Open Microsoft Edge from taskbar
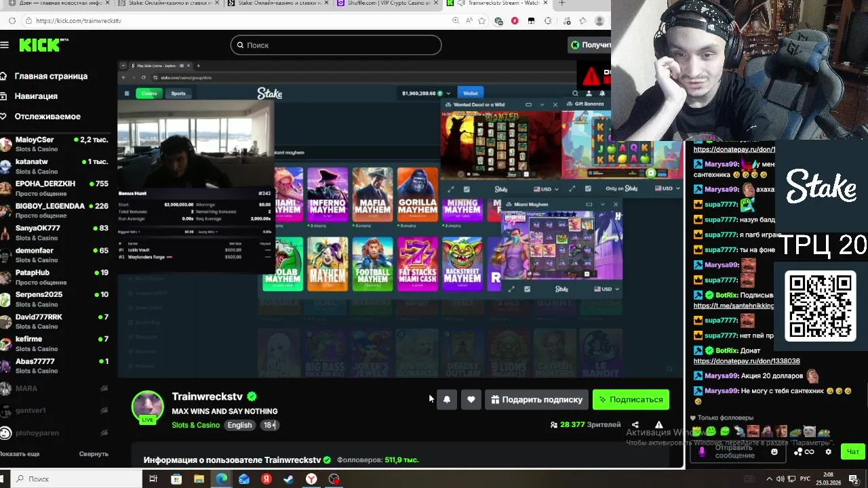The width and height of the screenshot is (868, 488). [x=221, y=479]
